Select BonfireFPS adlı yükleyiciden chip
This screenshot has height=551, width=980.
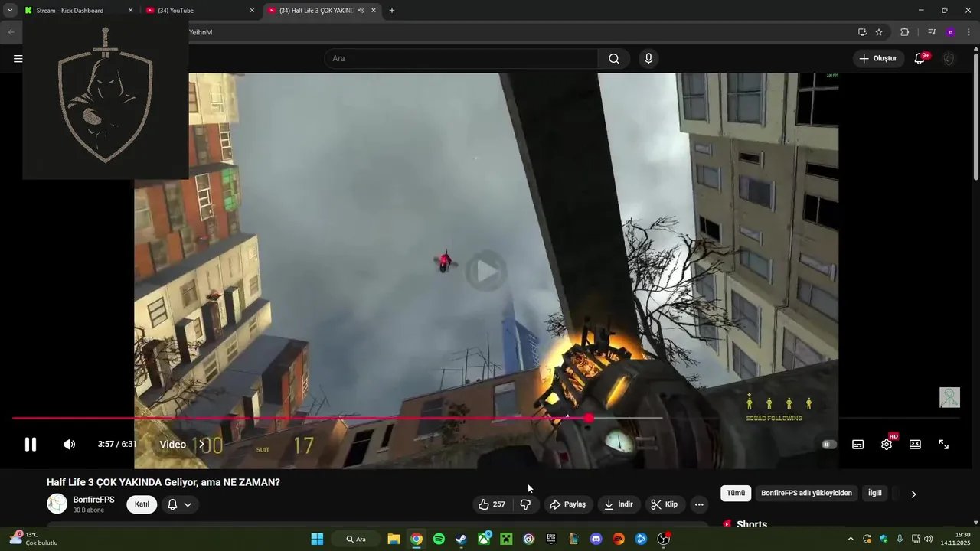pos(806,494)
